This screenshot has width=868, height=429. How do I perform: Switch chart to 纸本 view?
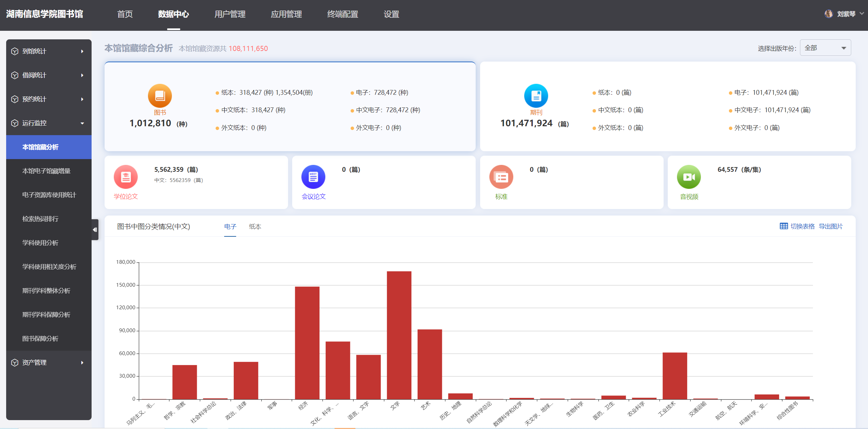click(x=255, y=226)
